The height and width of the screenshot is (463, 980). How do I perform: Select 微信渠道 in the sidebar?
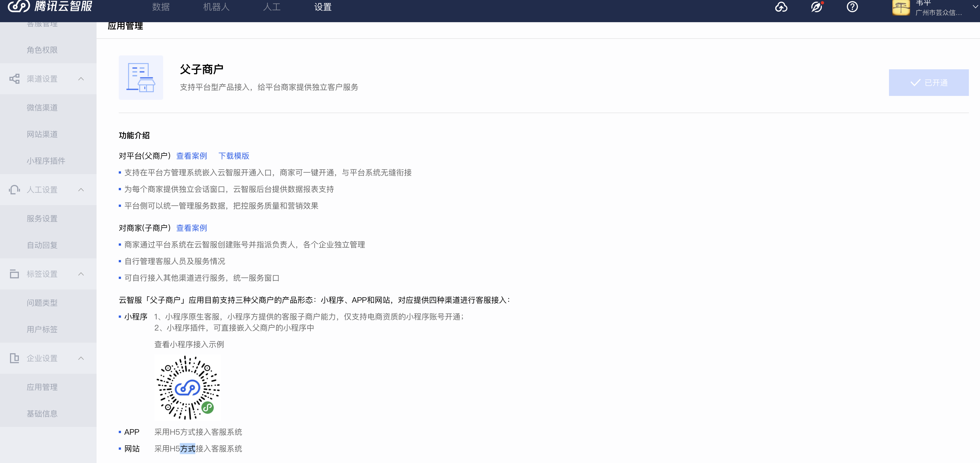(42, 108)
